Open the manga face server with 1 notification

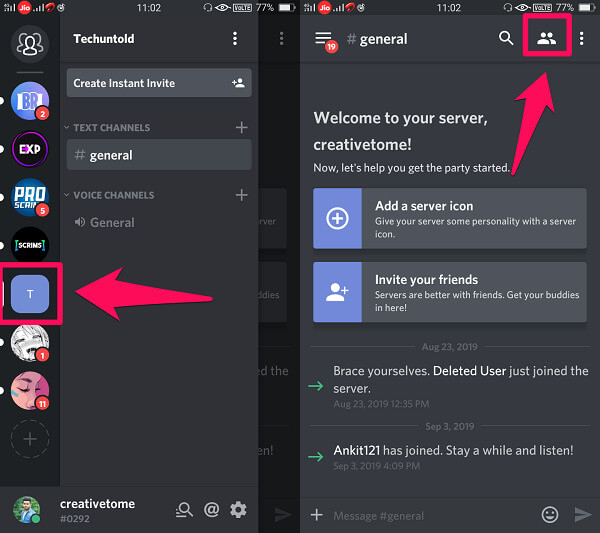click(x=30, y=343)
